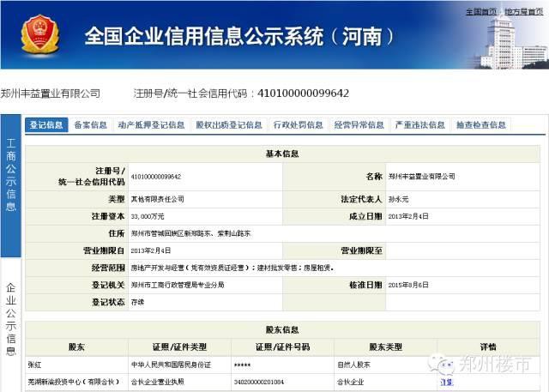Open the 股权出质登记信息 tab

tap(229, 125)
